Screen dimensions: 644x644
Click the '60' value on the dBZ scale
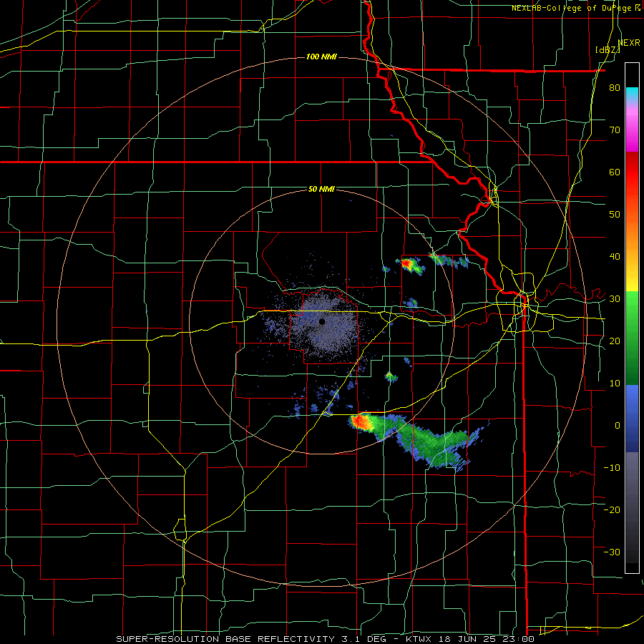615,172
